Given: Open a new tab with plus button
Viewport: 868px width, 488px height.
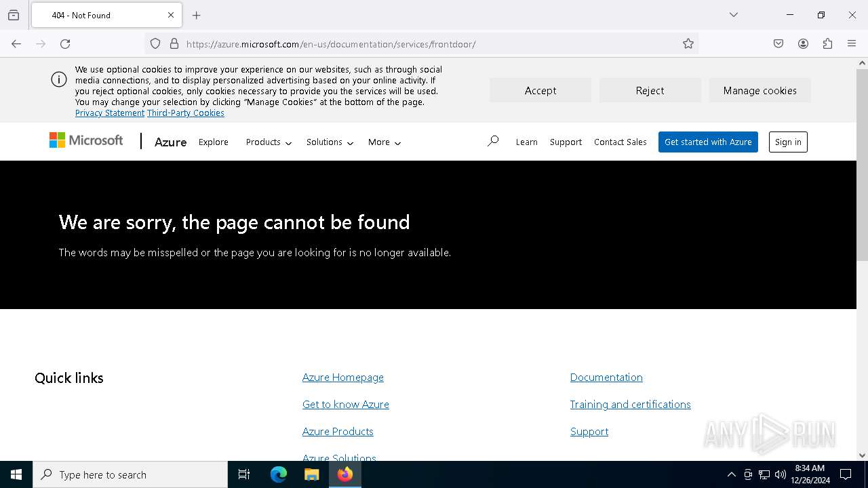Looking at the screenshot, I should point(197,15).
